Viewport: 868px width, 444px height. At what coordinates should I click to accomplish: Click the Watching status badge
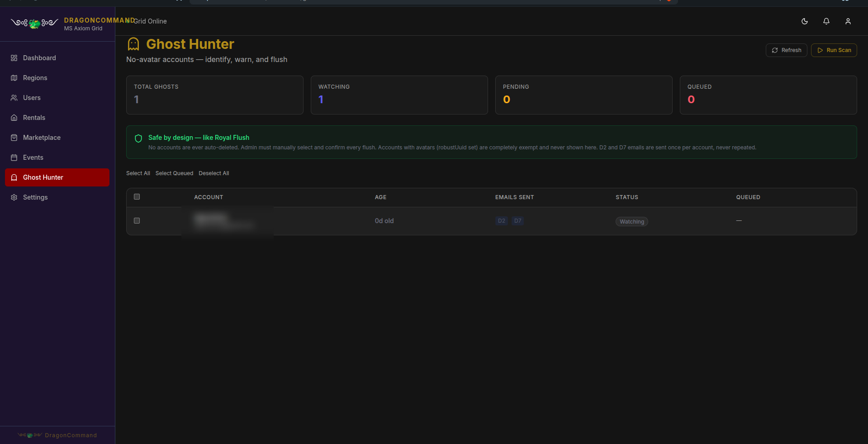(x=632, y=221)
